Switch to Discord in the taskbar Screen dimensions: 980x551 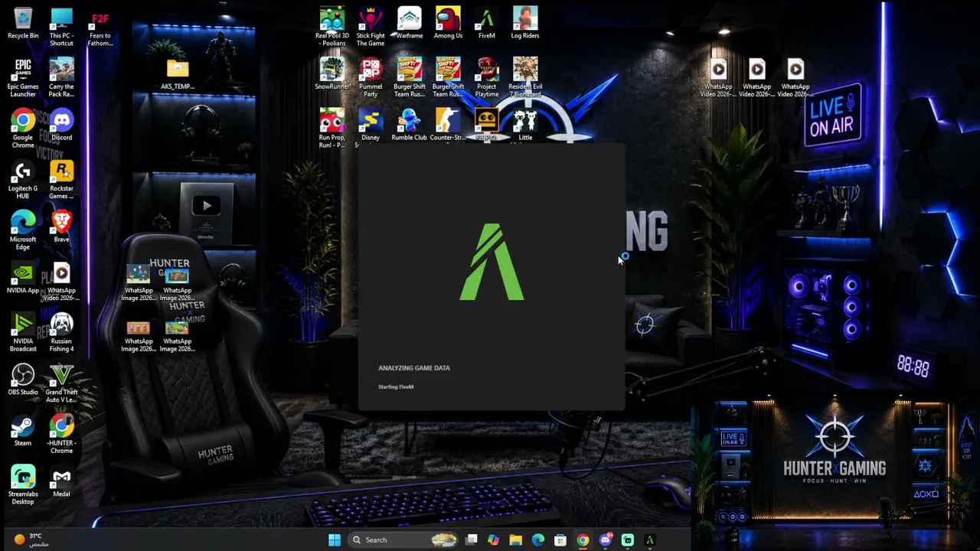606,540
